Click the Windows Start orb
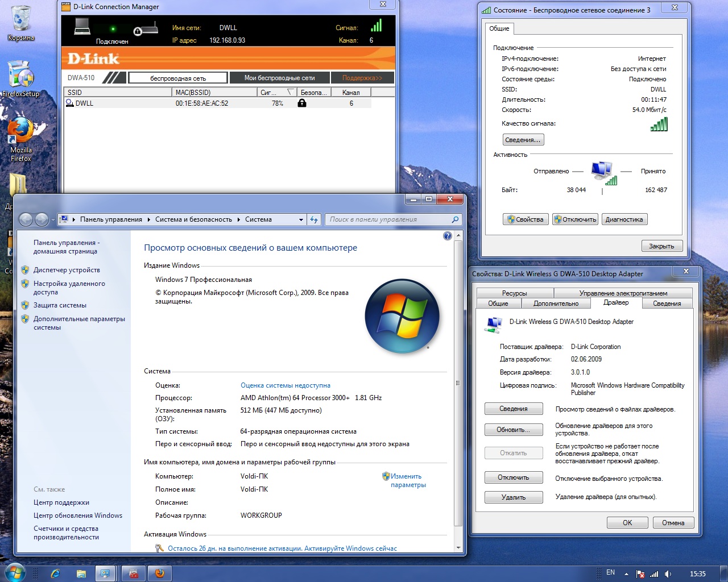The height and width of the screenshot is (582, 728). 15,573
